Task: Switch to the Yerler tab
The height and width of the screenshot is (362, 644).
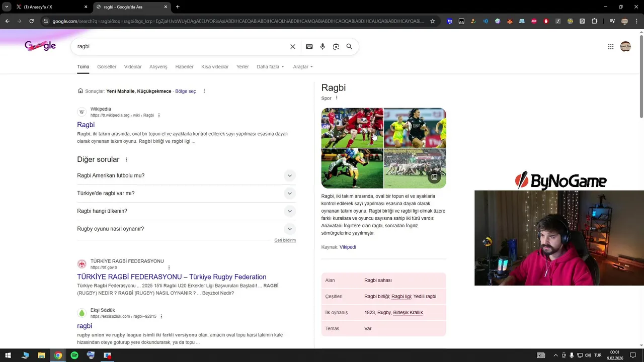Action: (x=243, y=67)
